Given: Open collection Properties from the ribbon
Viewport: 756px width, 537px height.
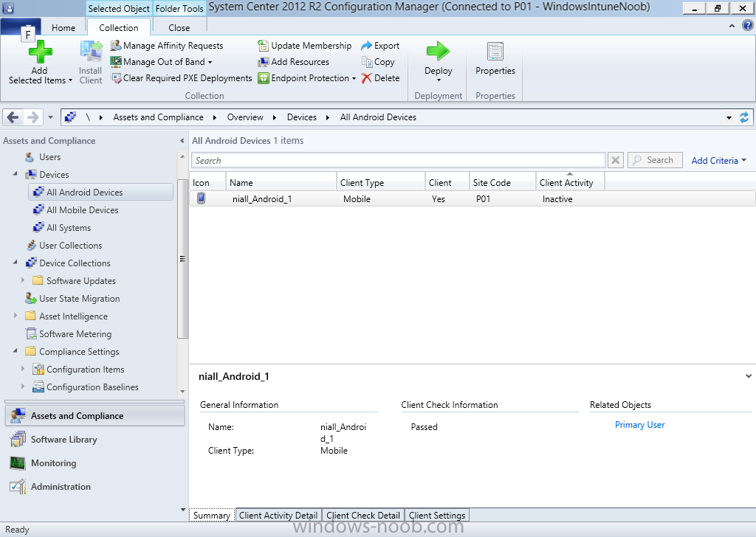Looking at the screenshot, I should [x=495, y=59].
